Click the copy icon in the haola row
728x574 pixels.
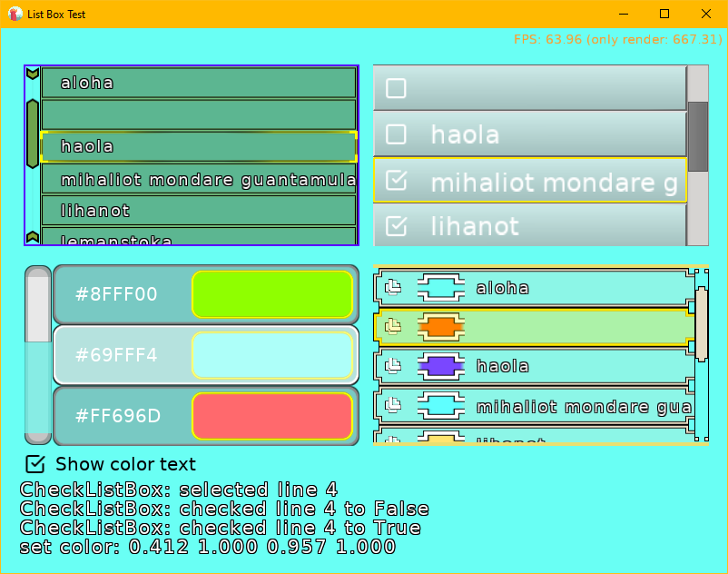pos(393,366)
